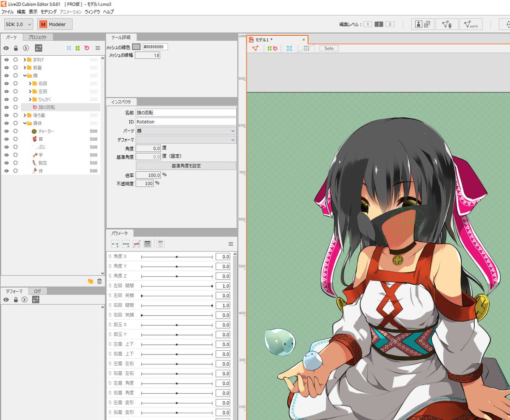Click the 左目 開閉 parameter slider

click(x=177, y=286)
